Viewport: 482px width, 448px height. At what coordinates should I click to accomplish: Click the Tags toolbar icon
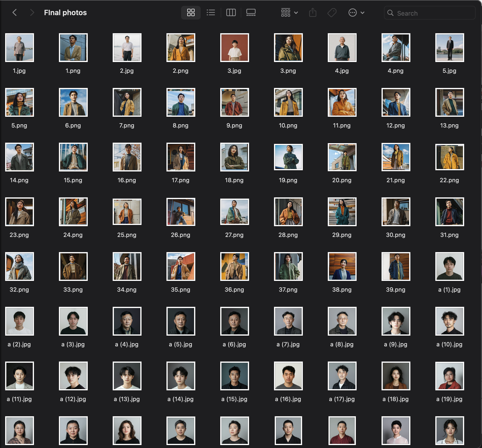pos(332,12)
